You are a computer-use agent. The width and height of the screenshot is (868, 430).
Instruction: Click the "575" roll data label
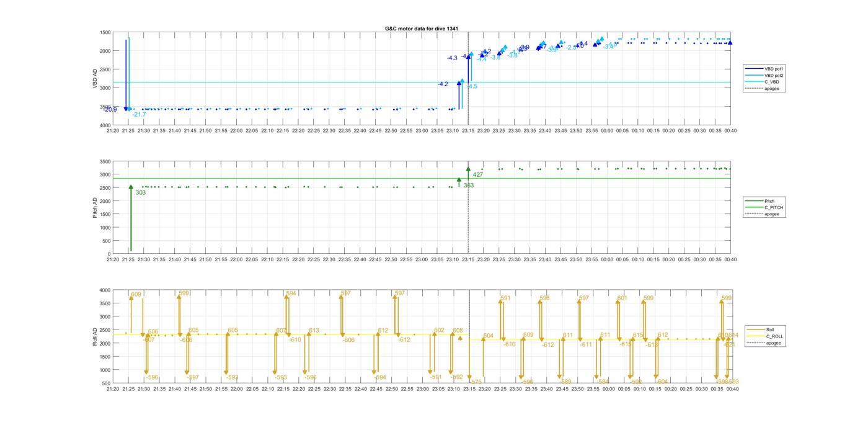476,382
